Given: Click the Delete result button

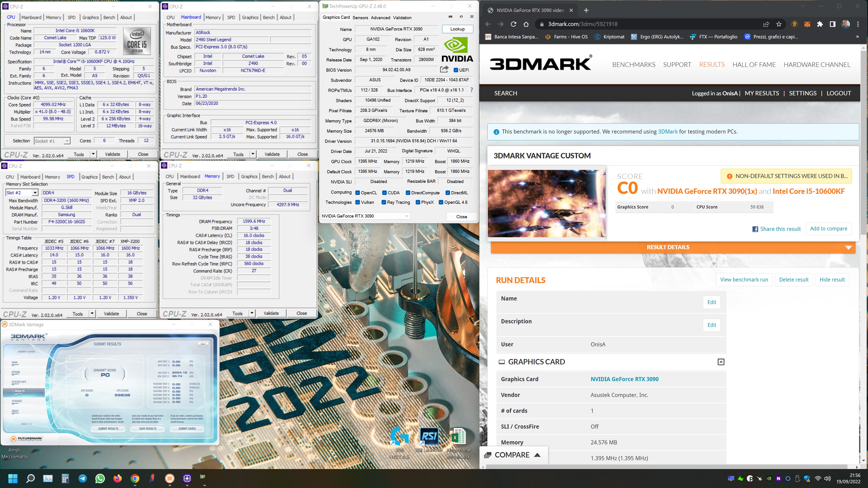Looking at the screenshot, I should (x=794, y=279).
